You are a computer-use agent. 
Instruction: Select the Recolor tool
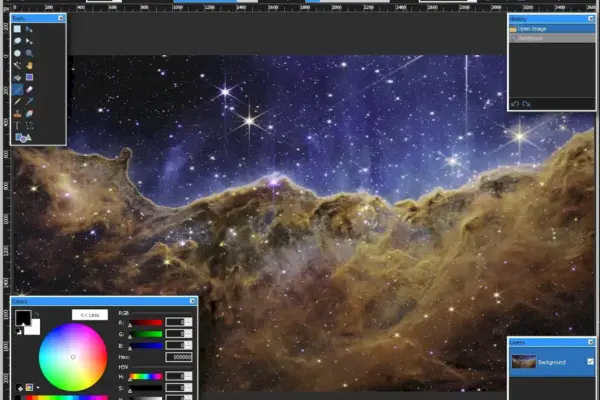29,114
